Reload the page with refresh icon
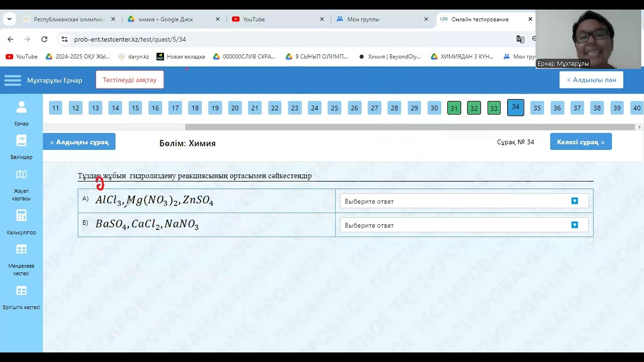Image resolution: width=644 pixels, height=362 pixels. tap(44, 39)
